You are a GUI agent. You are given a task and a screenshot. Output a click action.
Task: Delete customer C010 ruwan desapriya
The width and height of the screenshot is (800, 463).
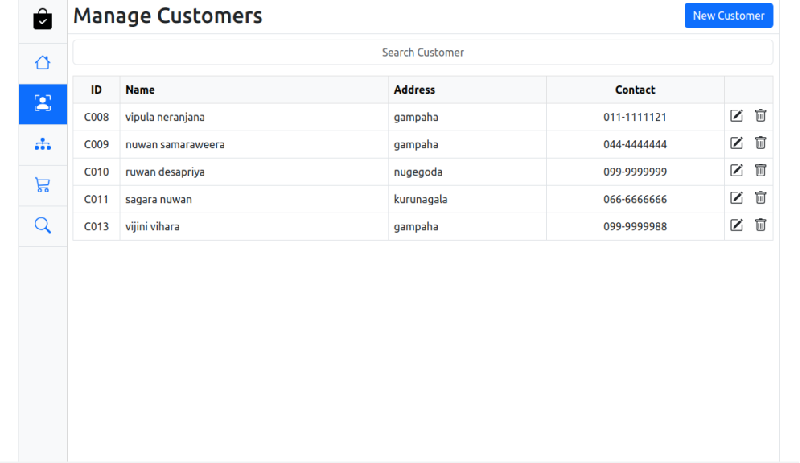pyautogui.click(x=760, y=170)
